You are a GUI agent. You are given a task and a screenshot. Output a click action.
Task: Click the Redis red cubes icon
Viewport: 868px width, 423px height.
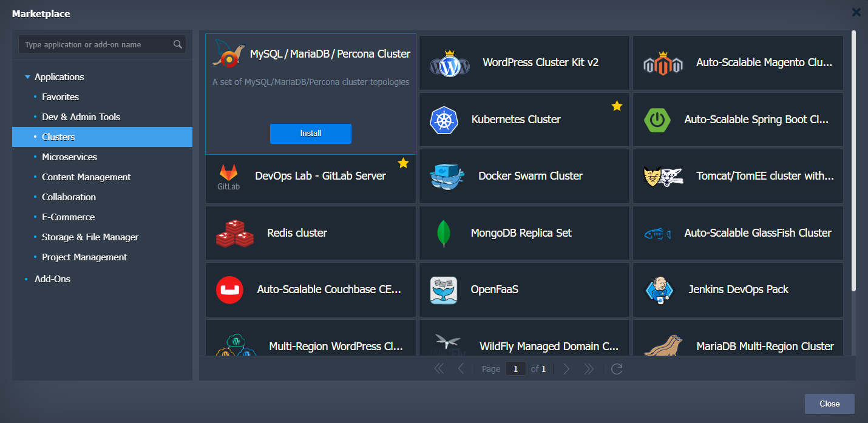pyautogui.click(x=234, y=234)
